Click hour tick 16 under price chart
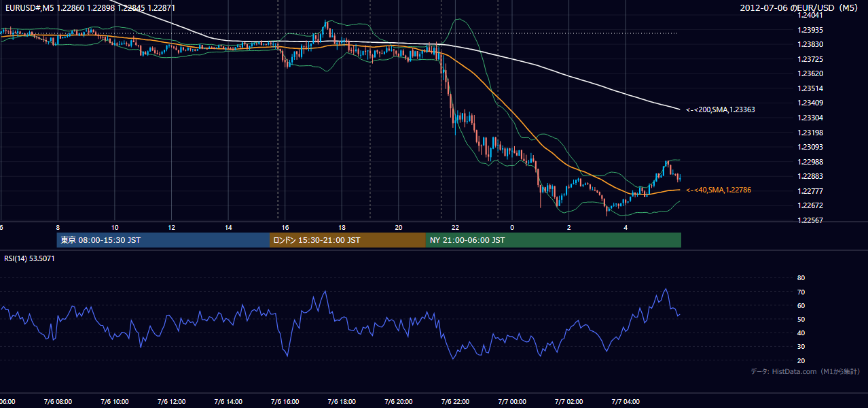868x408 pixels. pos(285,227)
